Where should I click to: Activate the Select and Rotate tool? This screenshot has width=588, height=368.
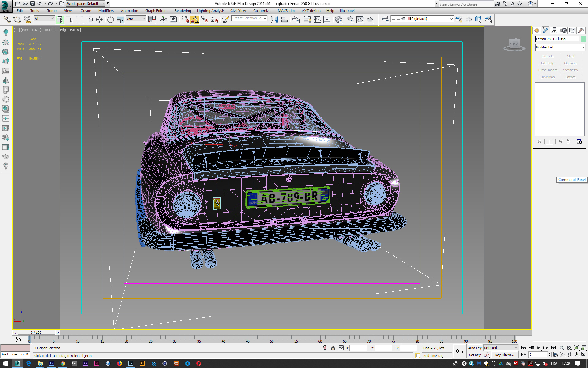coord(111,20)
